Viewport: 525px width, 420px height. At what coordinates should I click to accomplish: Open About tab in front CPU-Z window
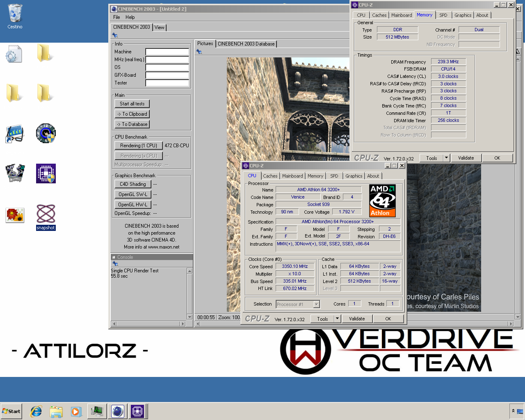pyautogui.click(x=373, y=176)
